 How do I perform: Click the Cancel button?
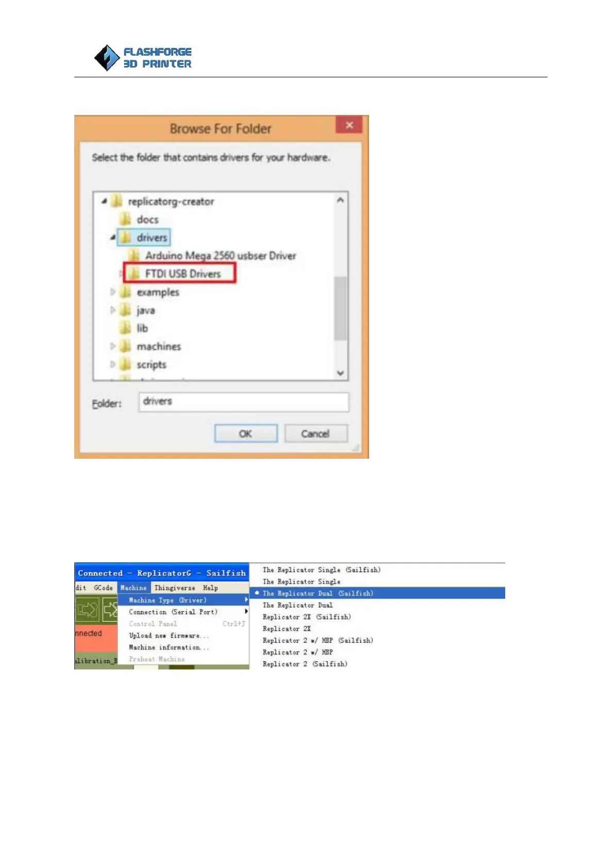(316, 433)
